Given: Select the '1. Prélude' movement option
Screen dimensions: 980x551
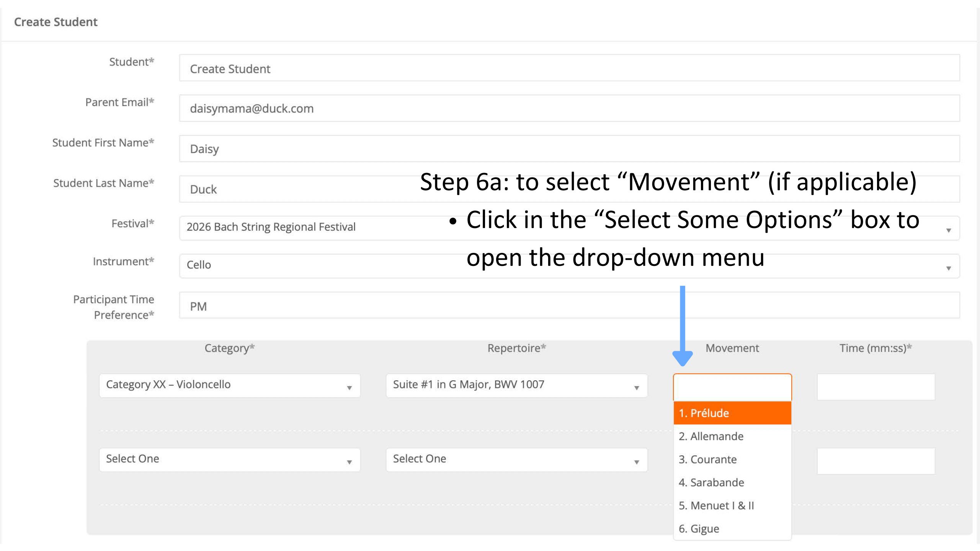Looking at the screenshot, I should coord(732,413).
